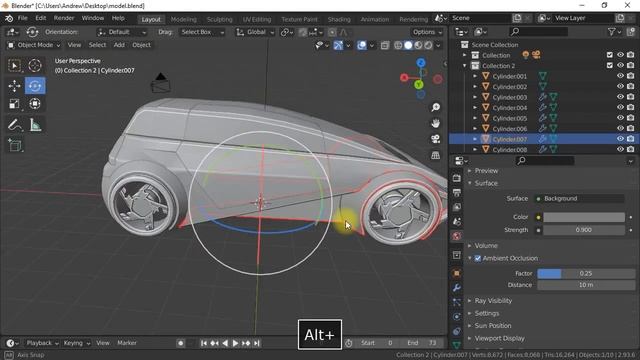Toggle Cylinder007 viewport visibility eye

pyautogui.click(x=620, y=139)
